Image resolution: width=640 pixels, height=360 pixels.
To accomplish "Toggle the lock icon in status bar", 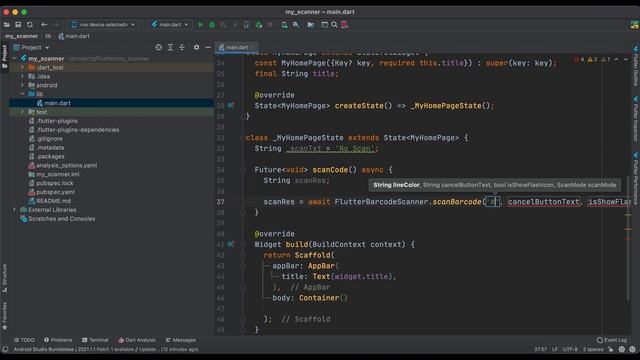I will pos(611,349).
